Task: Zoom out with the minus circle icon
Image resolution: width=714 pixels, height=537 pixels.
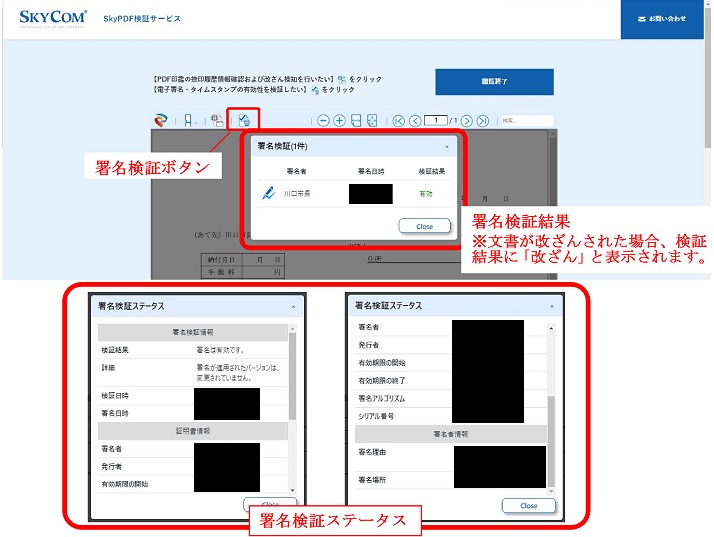Action: point(323,121)
